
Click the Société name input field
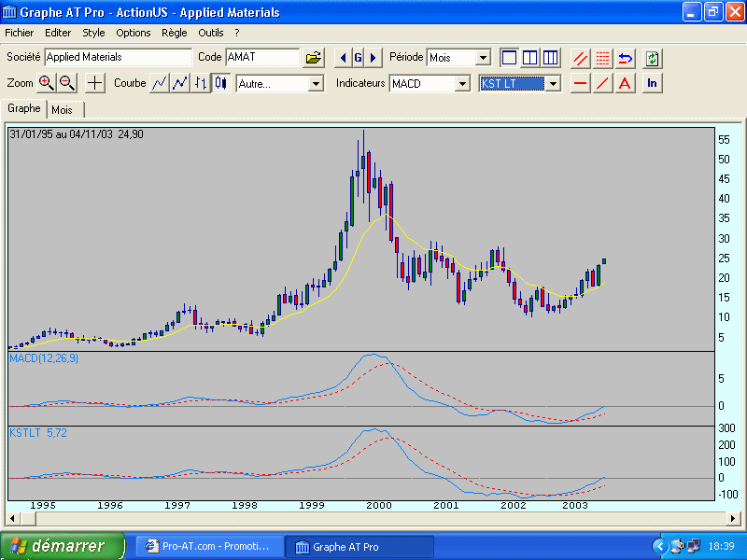(x=119, y=57)
